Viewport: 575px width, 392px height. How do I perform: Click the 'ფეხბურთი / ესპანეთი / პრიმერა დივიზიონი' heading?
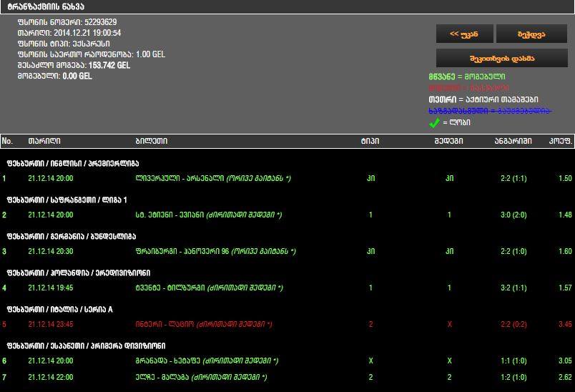86,346
